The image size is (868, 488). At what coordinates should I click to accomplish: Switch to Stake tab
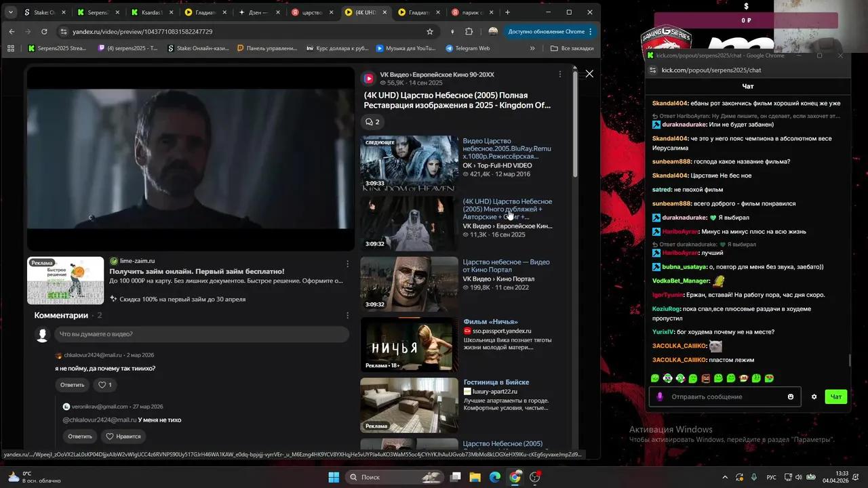pyautogui.click(x=44, y=12)
